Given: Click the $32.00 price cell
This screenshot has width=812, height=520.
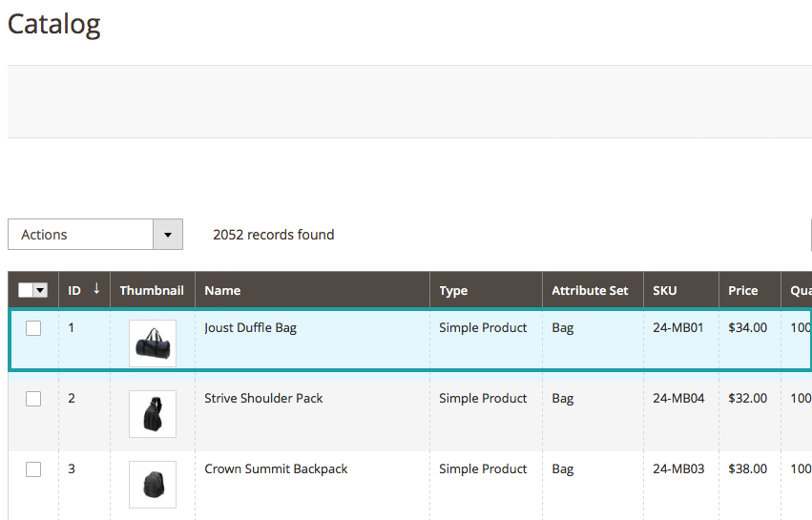Looking at the screenshot, I should click(x=747, y=399).
